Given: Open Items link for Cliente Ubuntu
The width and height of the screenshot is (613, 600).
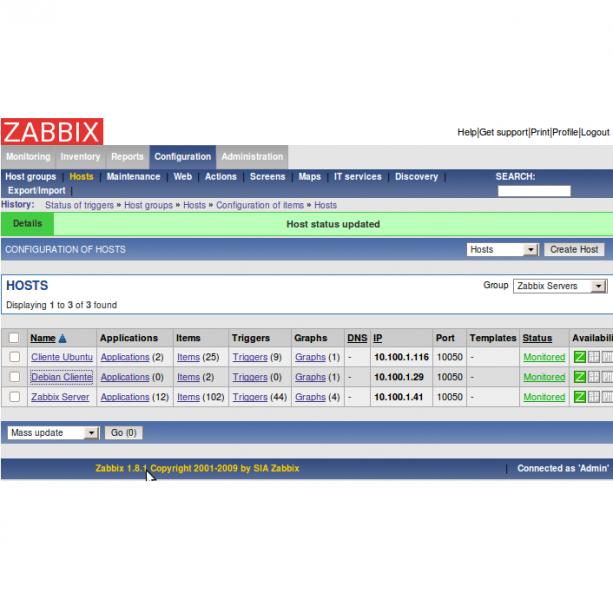Looking at the screenshot, I should point(188,357).
